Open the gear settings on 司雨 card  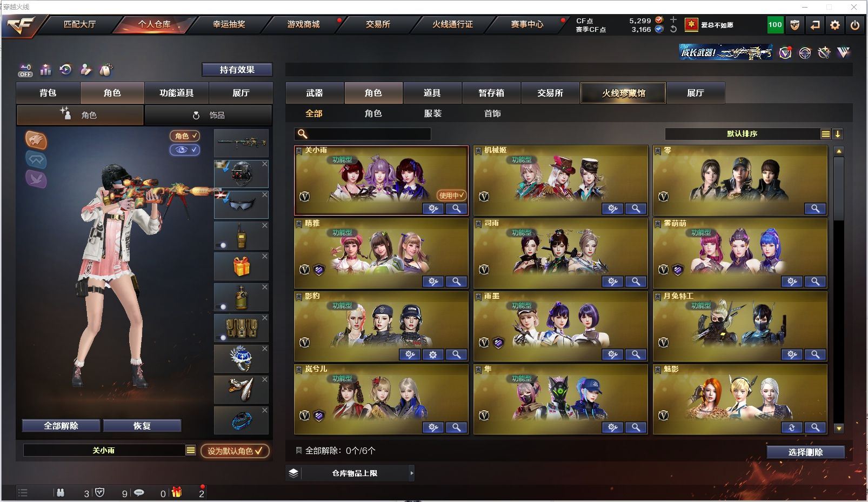(x=612, y=282)
